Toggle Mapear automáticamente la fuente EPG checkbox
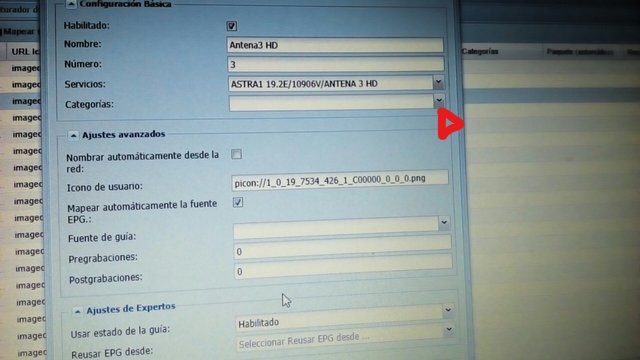Viewport: 640px width, 360px height. [x=238, y=202]
